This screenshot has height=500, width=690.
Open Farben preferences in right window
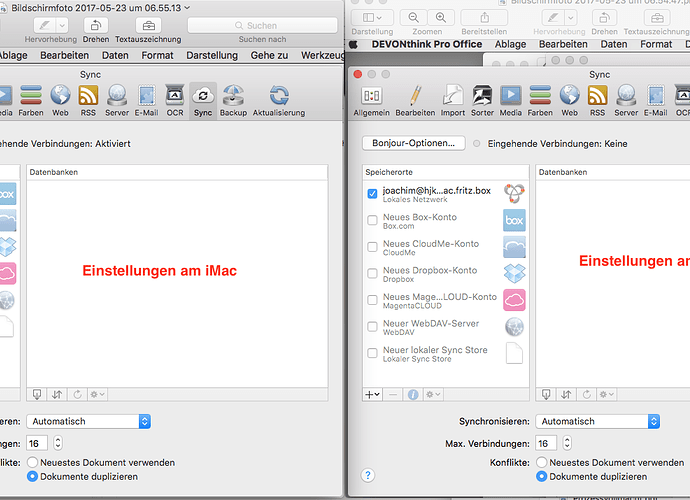click(x=540, y=101)
